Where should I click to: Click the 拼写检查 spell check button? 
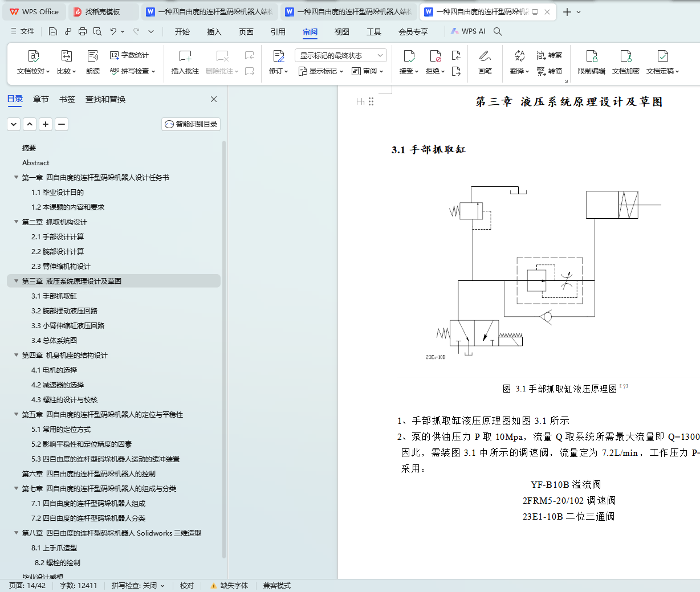click(x=132, y=71)
